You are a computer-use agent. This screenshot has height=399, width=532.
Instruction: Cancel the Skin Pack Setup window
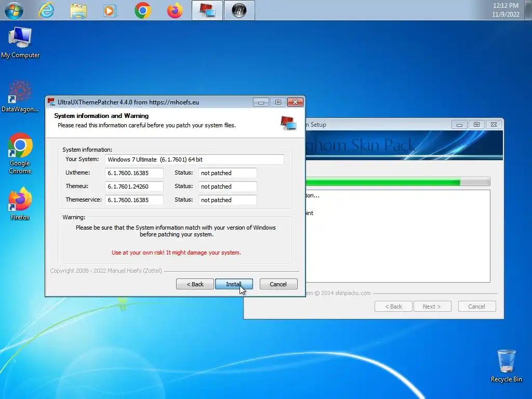477,307
